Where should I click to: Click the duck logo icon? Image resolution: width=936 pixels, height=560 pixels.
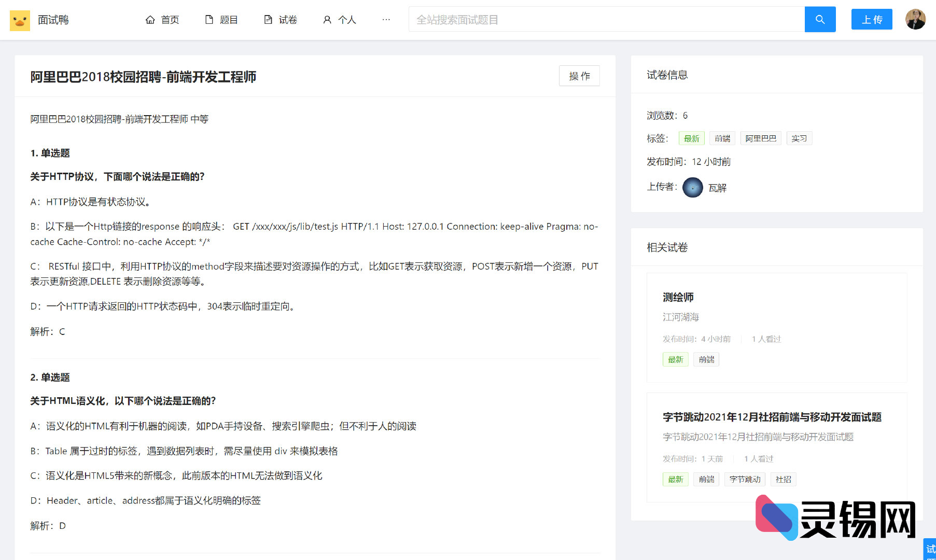point(20,20)
